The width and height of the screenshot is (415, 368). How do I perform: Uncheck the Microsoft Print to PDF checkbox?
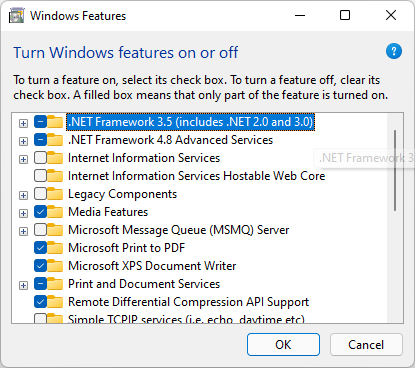pos(40,248)
